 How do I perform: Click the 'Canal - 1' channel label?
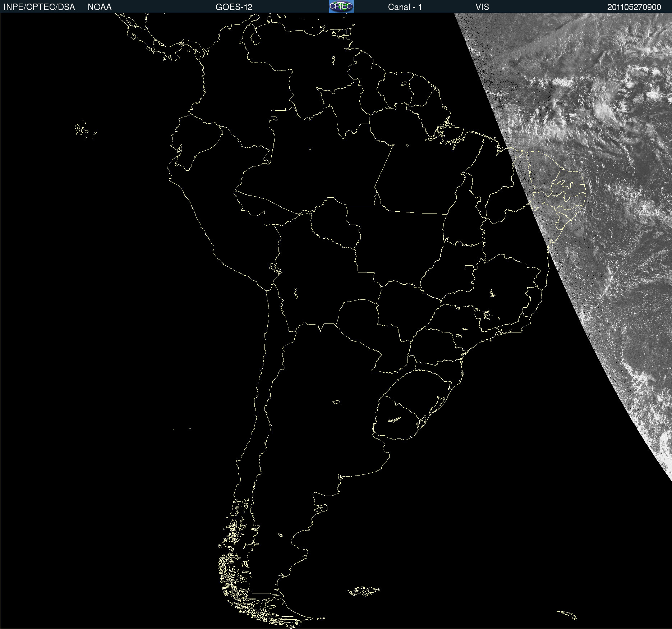[x=405, y=7]
